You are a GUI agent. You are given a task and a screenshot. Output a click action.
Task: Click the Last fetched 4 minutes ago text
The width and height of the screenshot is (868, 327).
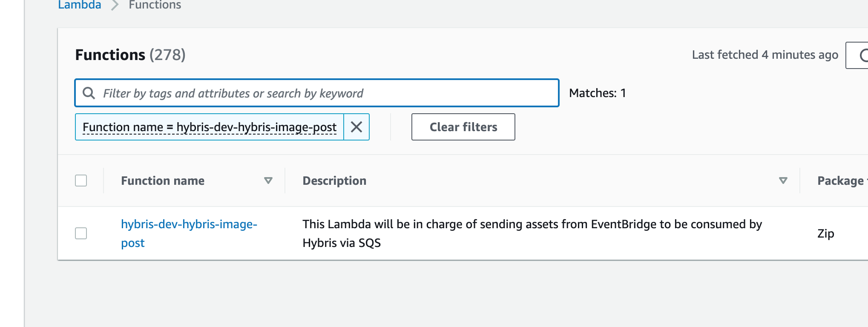[x=765, y=55]
